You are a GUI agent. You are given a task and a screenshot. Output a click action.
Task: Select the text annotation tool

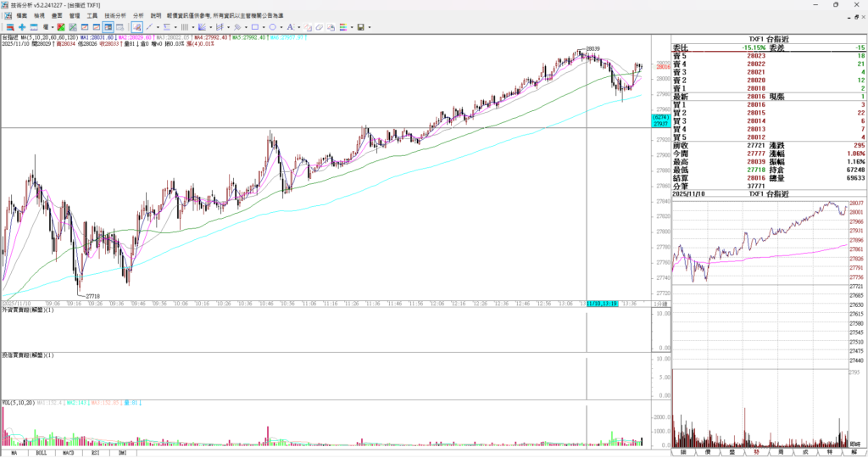pos(290,27)
